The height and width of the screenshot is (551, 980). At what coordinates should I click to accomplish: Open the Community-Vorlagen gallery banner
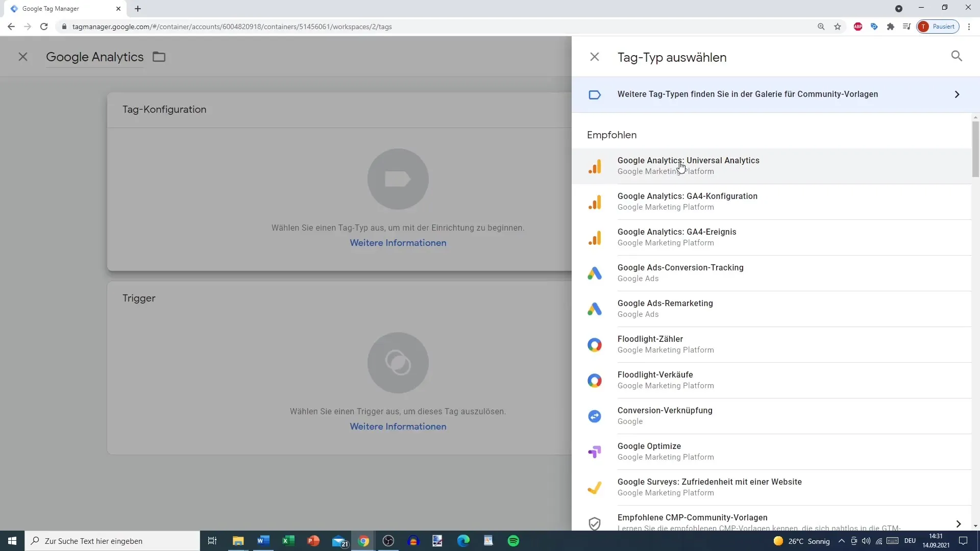pyautogui.click(x=775, y=94)
